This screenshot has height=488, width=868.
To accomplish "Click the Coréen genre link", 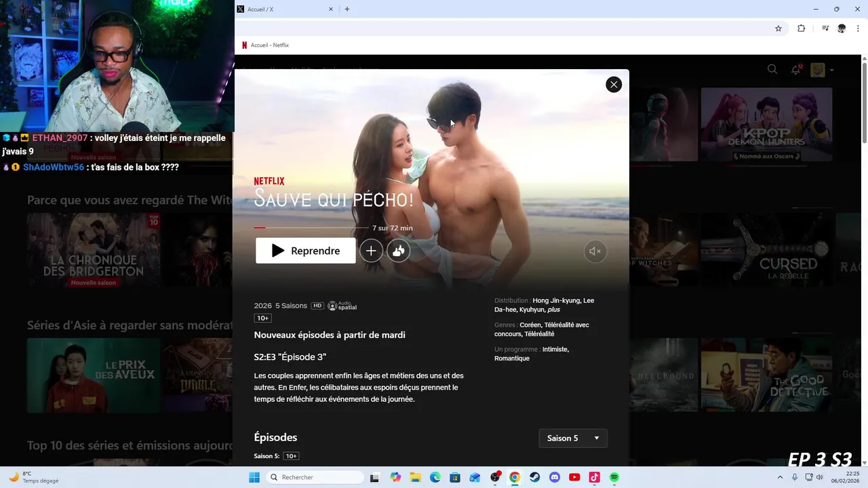I will pos(530,325).
